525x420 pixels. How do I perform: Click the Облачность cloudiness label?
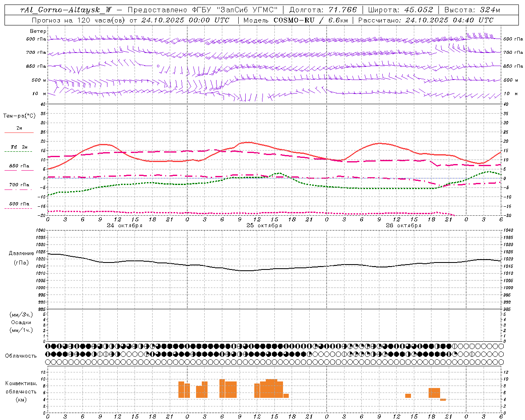click(x=21, y=356)
